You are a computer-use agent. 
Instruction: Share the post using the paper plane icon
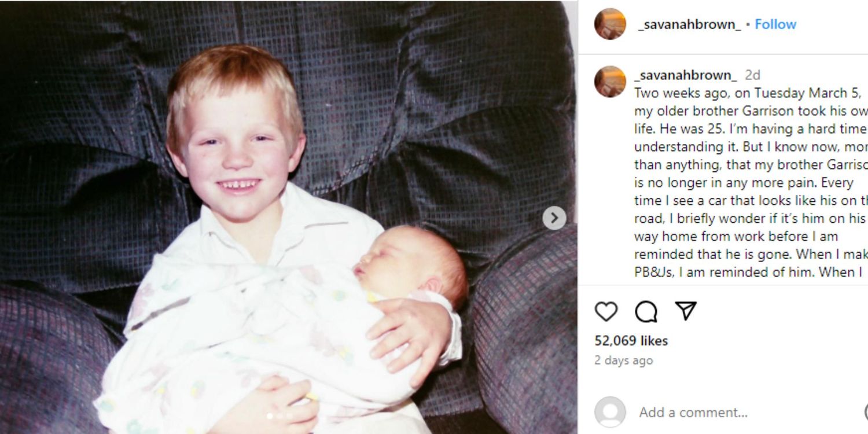(x=686, y=311)
